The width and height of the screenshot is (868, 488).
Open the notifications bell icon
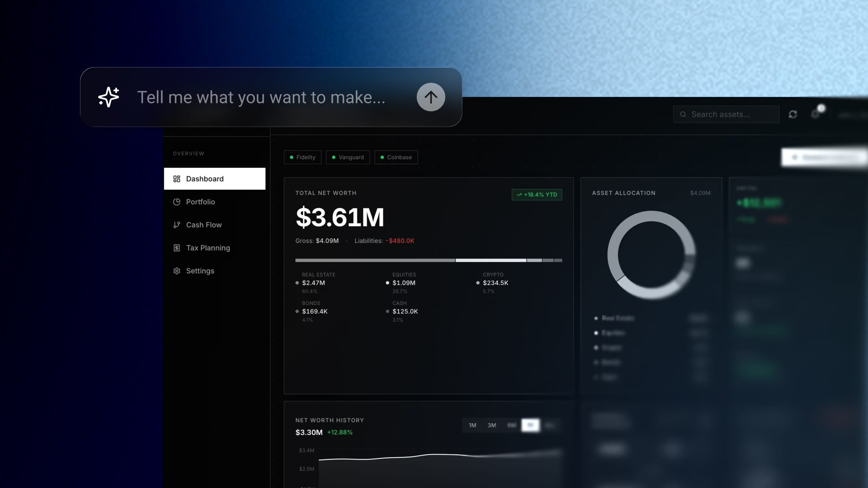[816, 114]
